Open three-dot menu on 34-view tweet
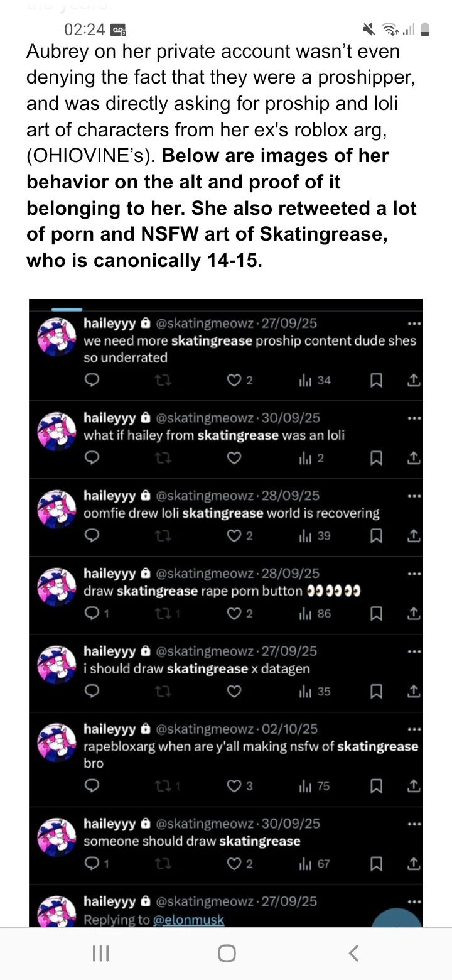The height and width of the screenshot is (980, 452). click(414, 324)
